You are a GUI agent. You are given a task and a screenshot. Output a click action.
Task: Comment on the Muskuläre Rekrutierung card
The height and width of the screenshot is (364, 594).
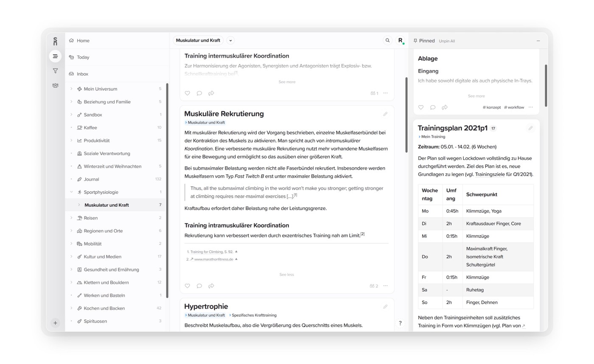(x=199, y=286)
